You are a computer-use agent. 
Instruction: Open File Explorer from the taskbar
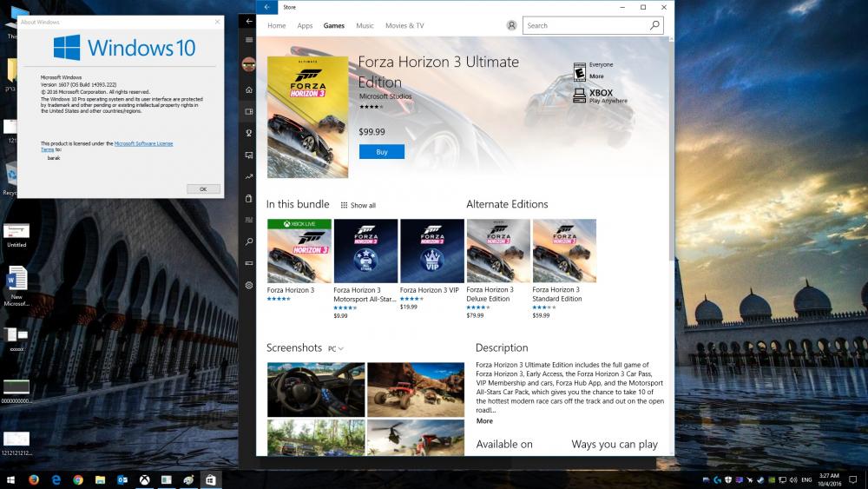click(100, 480)
